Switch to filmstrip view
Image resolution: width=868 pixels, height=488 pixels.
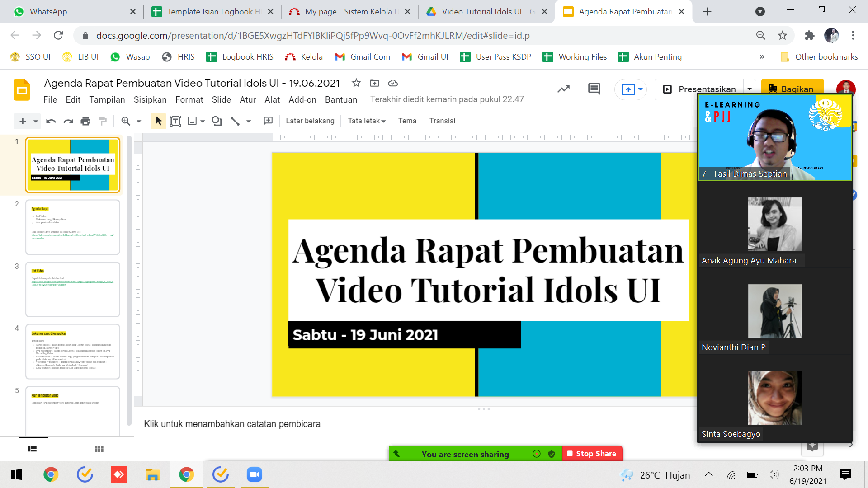(32, 449)
